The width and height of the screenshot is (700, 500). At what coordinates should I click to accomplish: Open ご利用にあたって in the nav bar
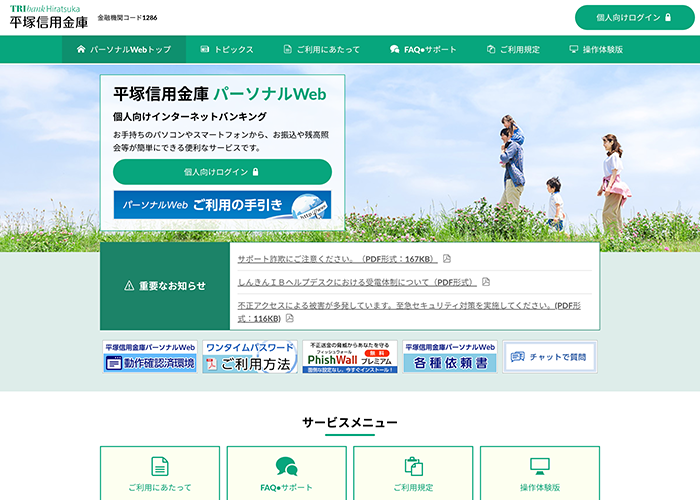(x=321, y=49)
